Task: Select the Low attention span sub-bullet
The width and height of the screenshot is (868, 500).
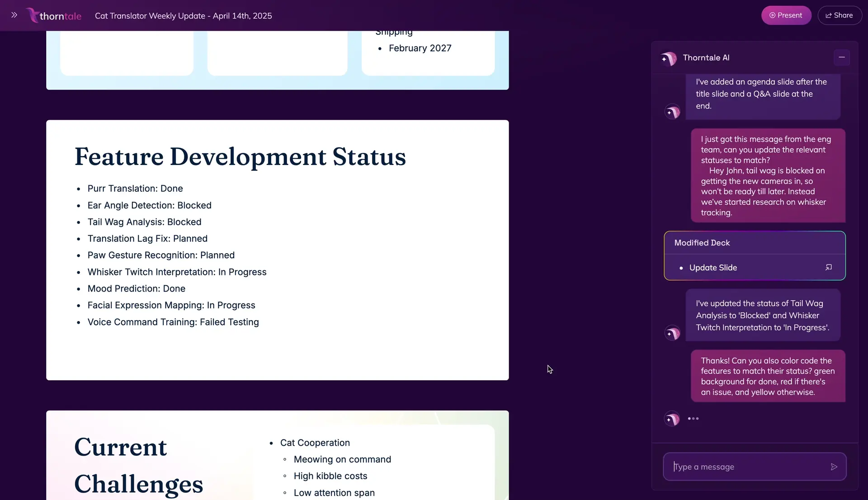Action: (x=334, y=493)
